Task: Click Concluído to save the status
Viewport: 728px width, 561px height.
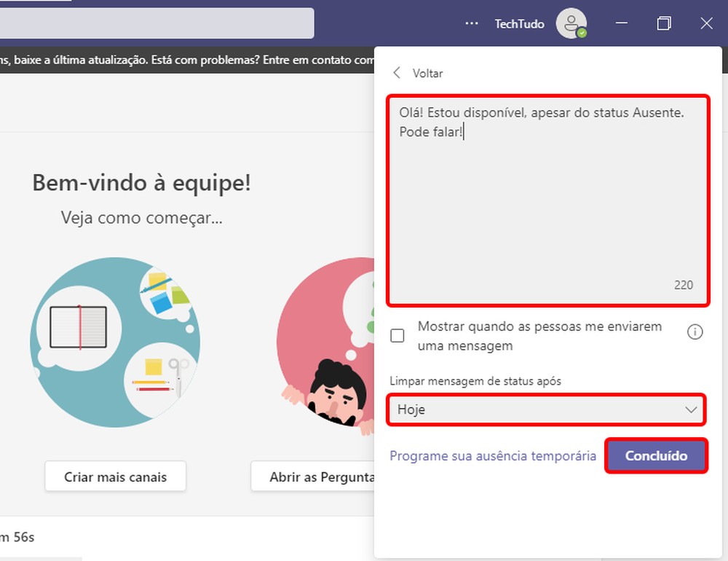Action: coord(656,455)
